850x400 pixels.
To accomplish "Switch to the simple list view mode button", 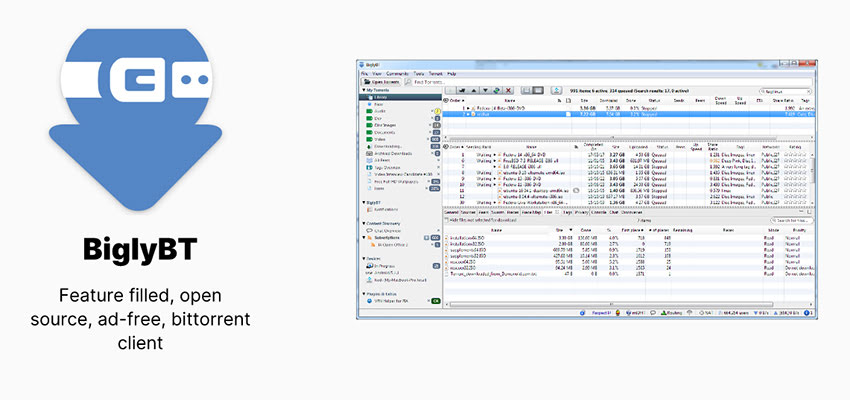I will click(526, 91).
